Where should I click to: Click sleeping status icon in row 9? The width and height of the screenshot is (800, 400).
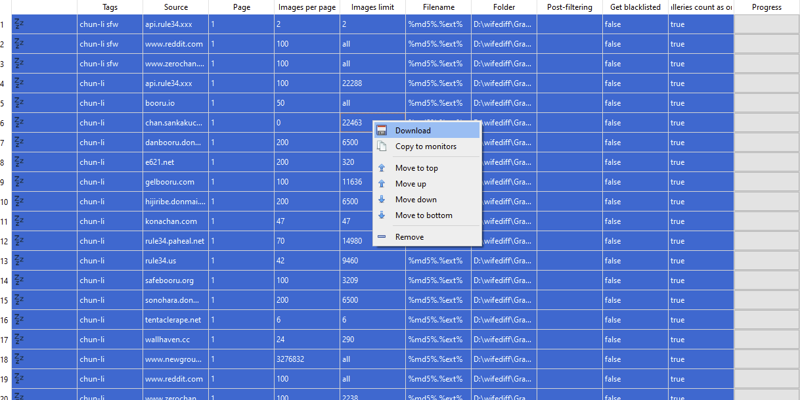[x=19, y=182]
